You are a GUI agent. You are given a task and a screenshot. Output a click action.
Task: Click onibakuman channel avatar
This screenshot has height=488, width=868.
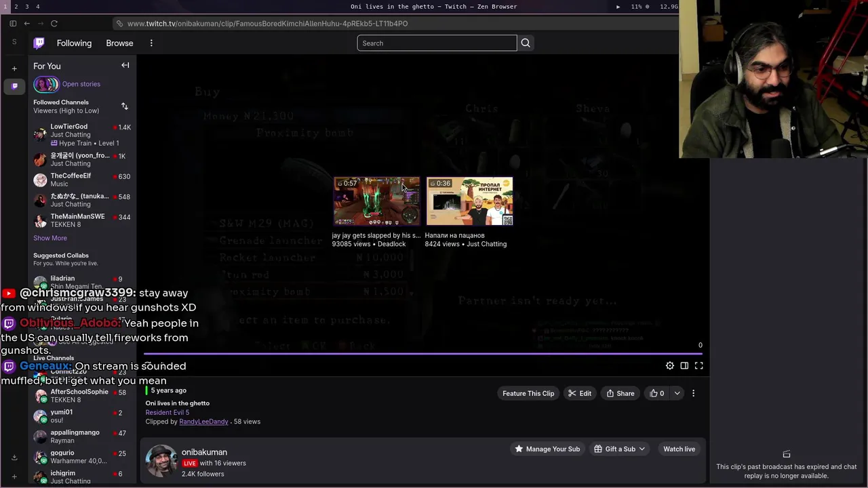pos(161,461)
